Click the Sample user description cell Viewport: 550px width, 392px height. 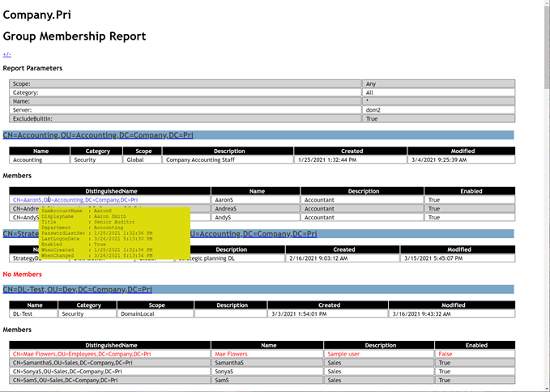pos(379,354)
